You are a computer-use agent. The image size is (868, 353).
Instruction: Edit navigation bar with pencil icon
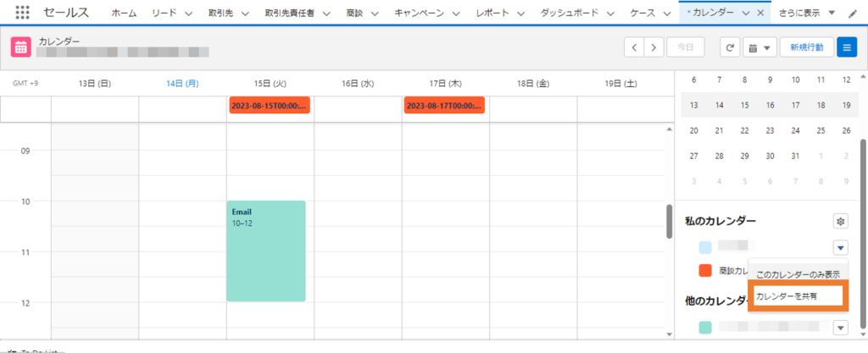point(853,14)
